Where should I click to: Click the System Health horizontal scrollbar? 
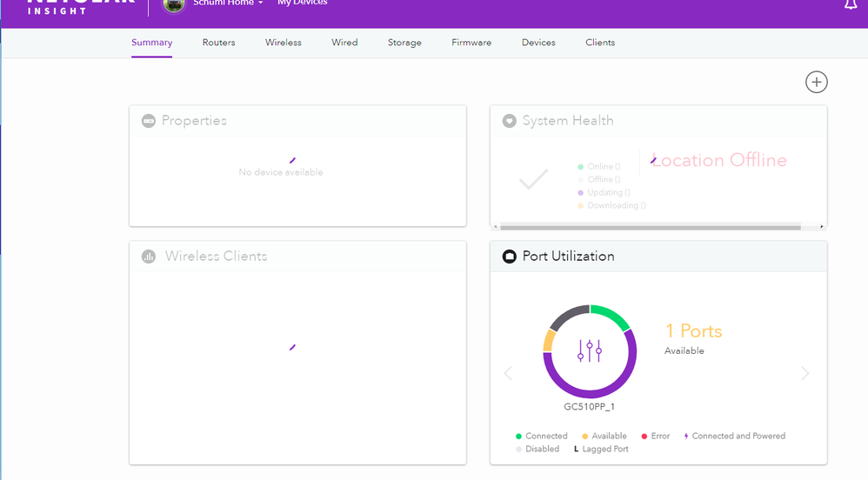click(x=651, y=227)
